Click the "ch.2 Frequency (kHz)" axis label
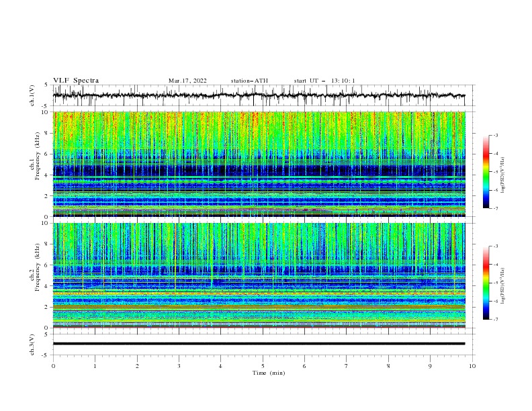This screenshot has width=532, height=411. tap(35, 267)
